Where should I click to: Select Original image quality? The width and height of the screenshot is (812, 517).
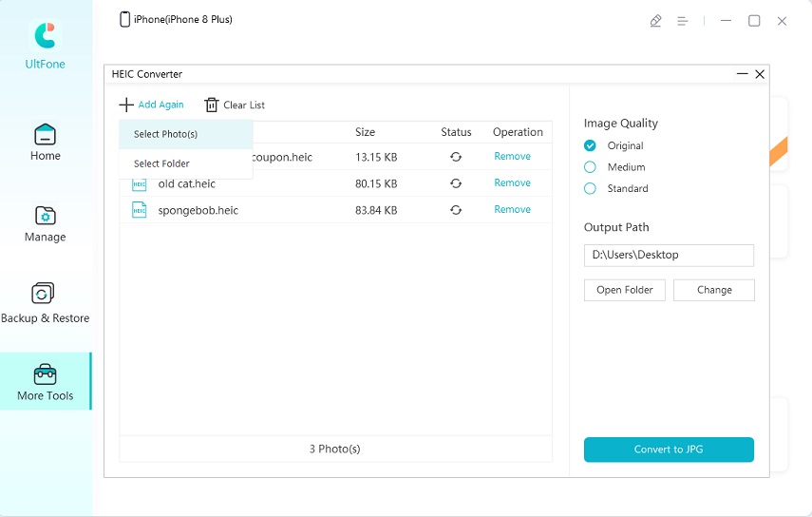tap(590, 145)
